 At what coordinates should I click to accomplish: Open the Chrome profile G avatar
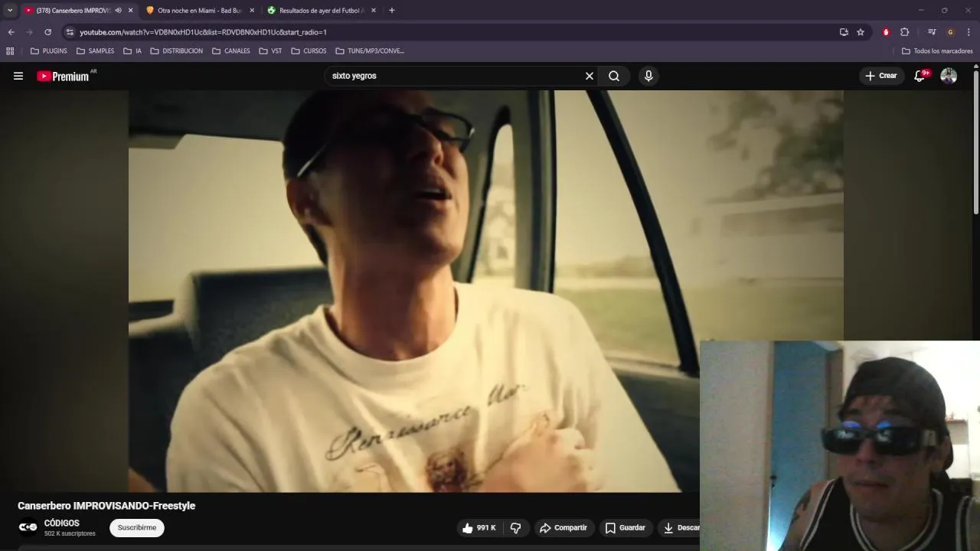pyautogui.click(x=950, y=32)
